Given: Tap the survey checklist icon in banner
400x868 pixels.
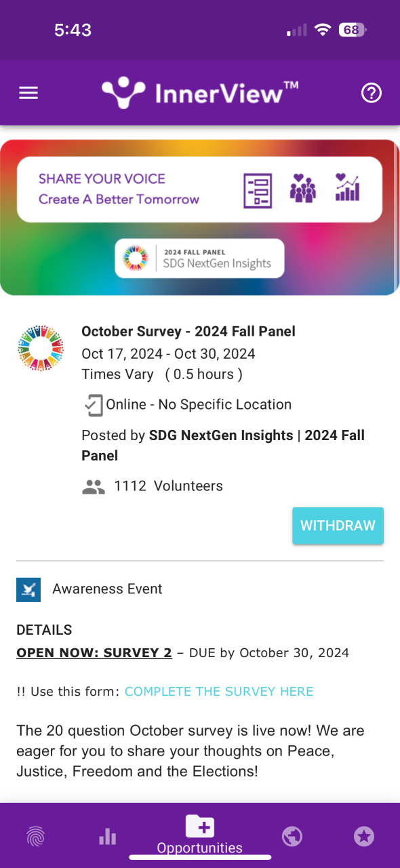Looking at the screenshot, I should point(258,191).
